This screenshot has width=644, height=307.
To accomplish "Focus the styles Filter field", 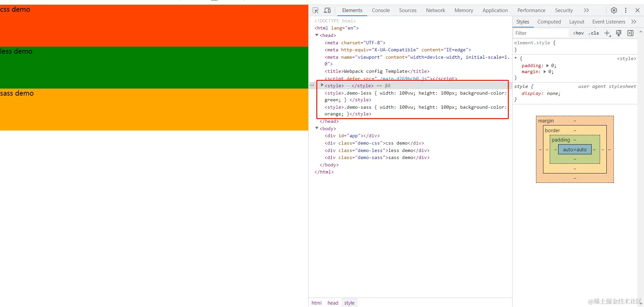I will [x=541, y=33].
